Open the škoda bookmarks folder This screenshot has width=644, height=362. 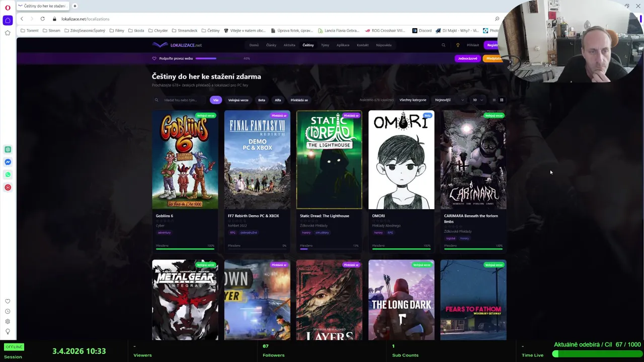[136, 31]
